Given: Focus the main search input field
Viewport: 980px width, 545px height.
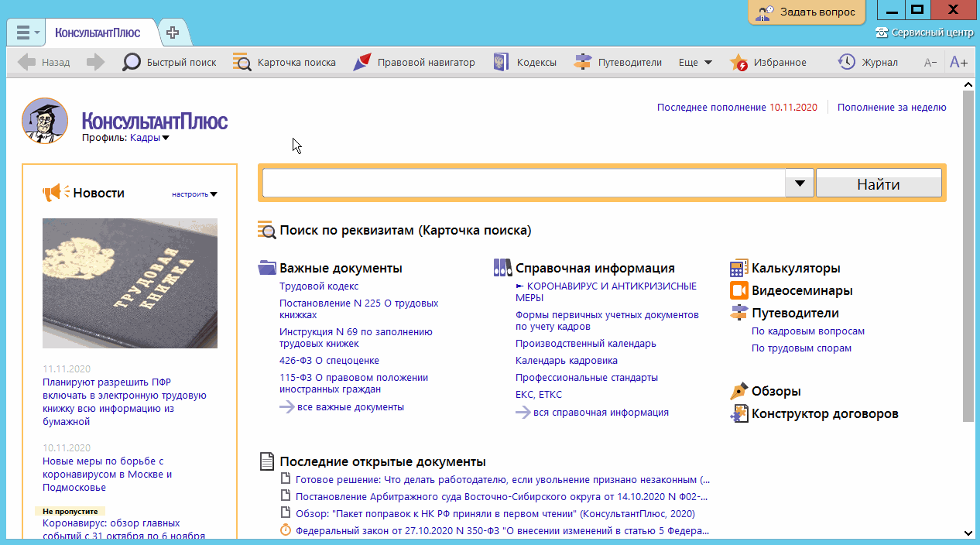Looking at the screenshot, I should pos(524,183).
